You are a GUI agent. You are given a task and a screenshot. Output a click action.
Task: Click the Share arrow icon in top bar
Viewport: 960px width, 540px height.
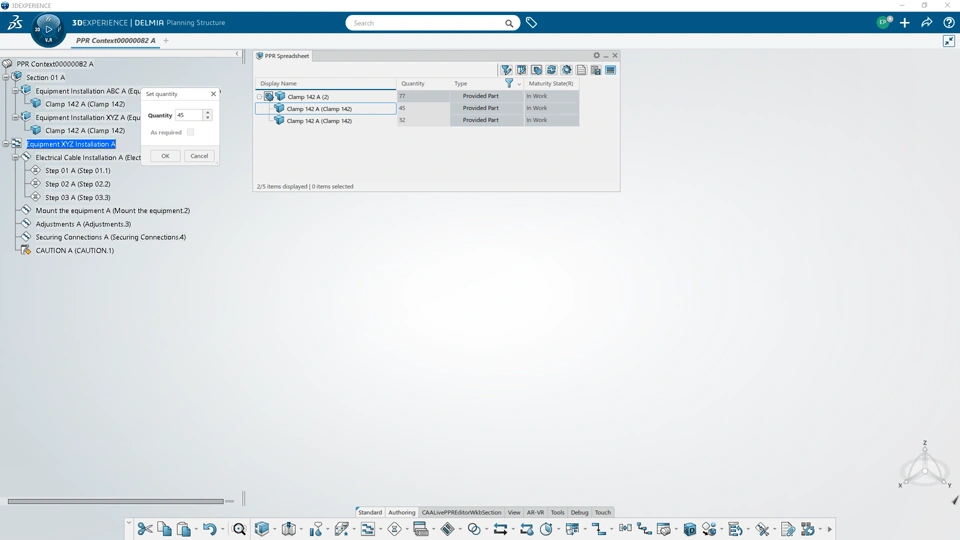point(927,23)
